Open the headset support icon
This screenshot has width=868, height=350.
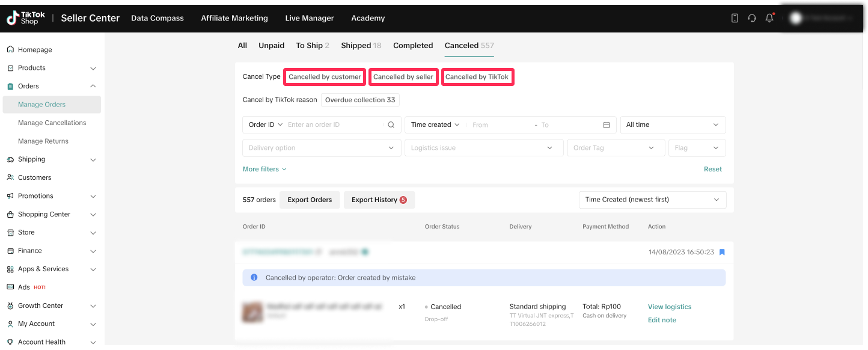(751, 18)
